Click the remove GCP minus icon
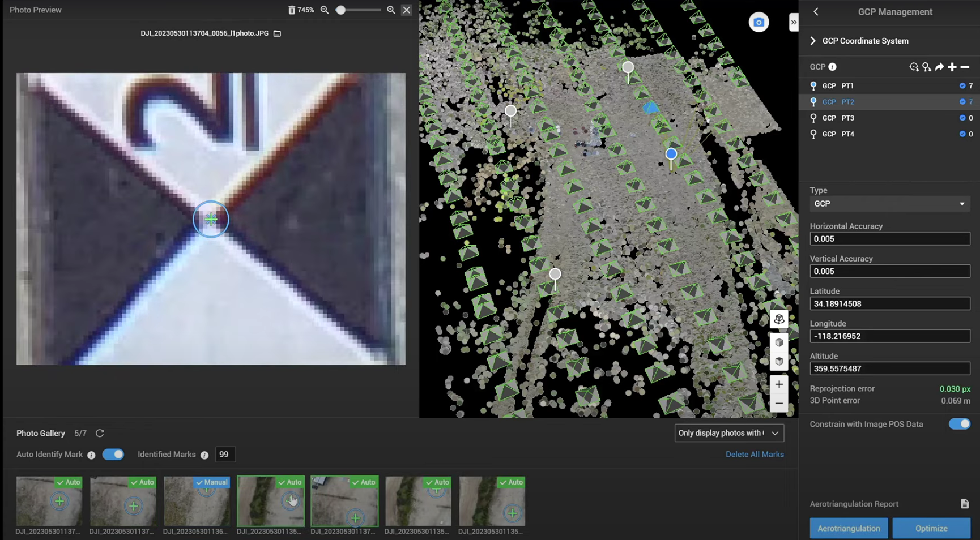This screenshot has height=540, width=980. click(965, 67)
